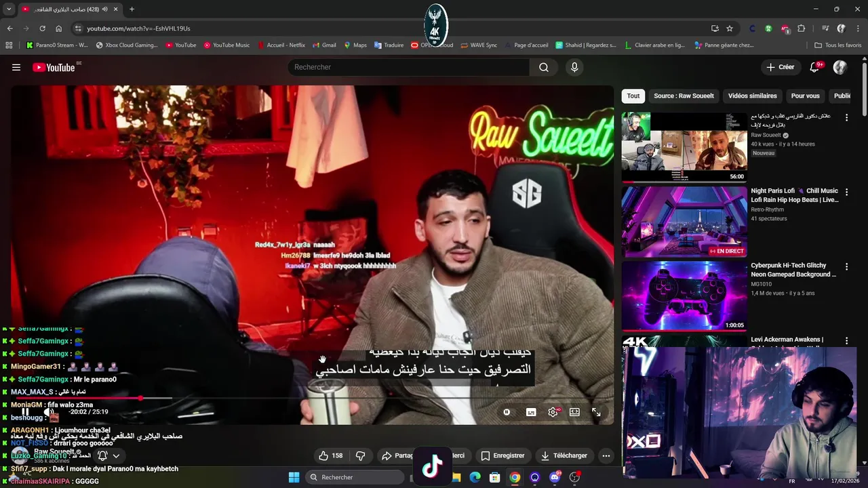Viewport: 868px width, 488px height.
Task: Open the YouTube hamburger guide menu
Action: click(16, 67)
